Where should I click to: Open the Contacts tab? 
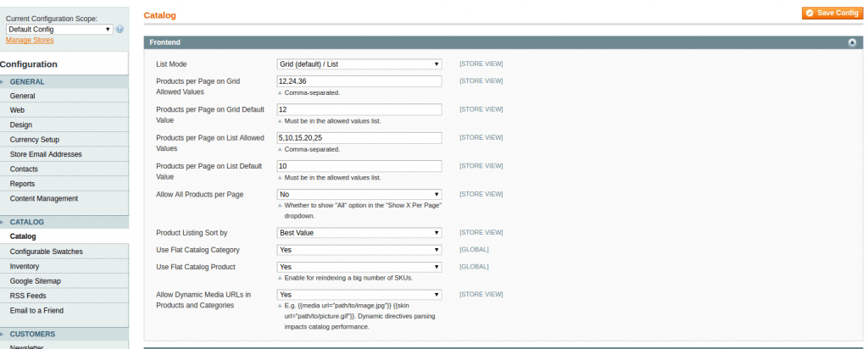[64, 169]
